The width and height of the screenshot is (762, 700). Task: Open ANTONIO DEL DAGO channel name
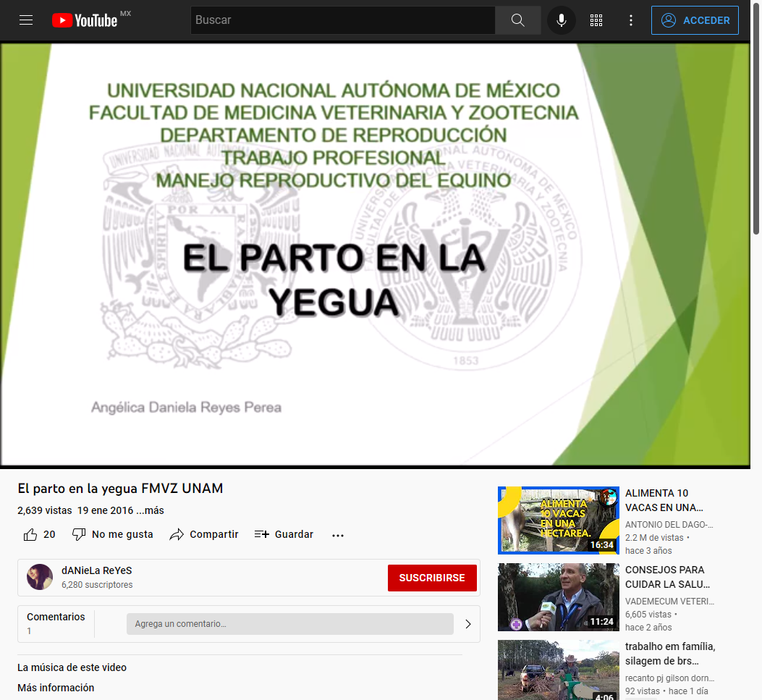pyautogui.click(x=669, y=525)
